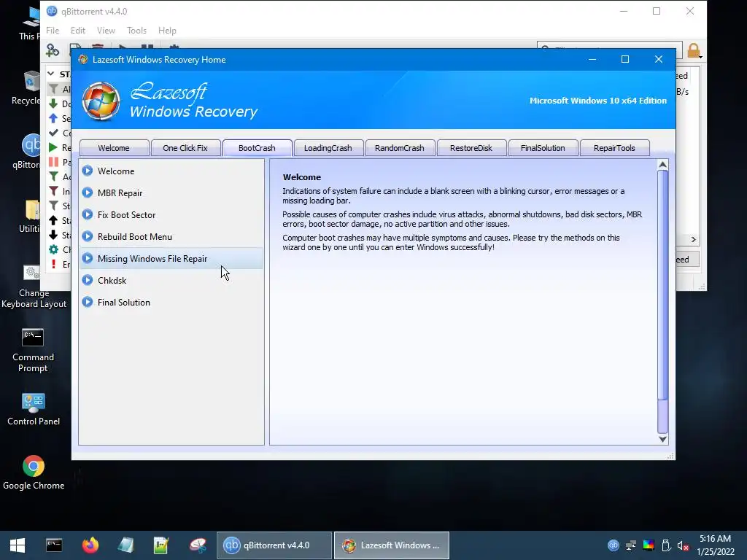
Task: Go to the FinalSolution tab
Action: coord(543,148)
